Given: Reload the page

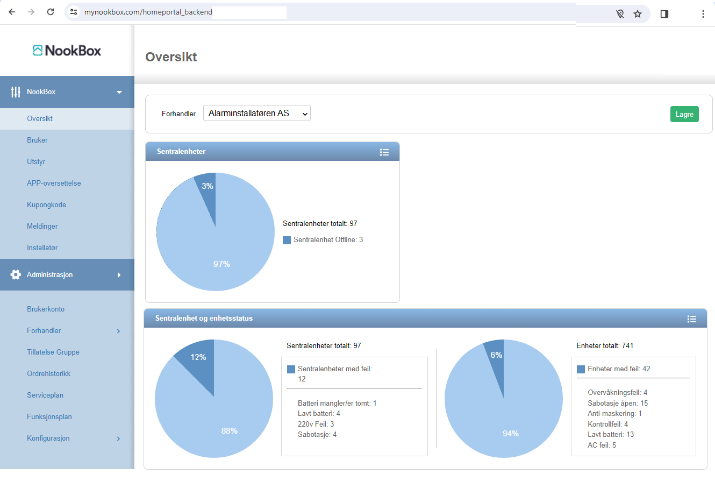Looking at the screenshot, I should click(51, 12).
